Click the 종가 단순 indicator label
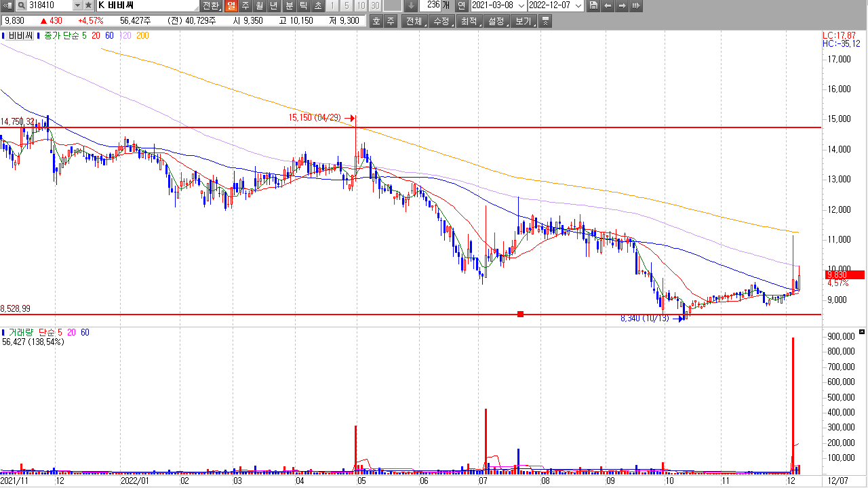The height and width of the screenshot is (488, 868). 61,35
